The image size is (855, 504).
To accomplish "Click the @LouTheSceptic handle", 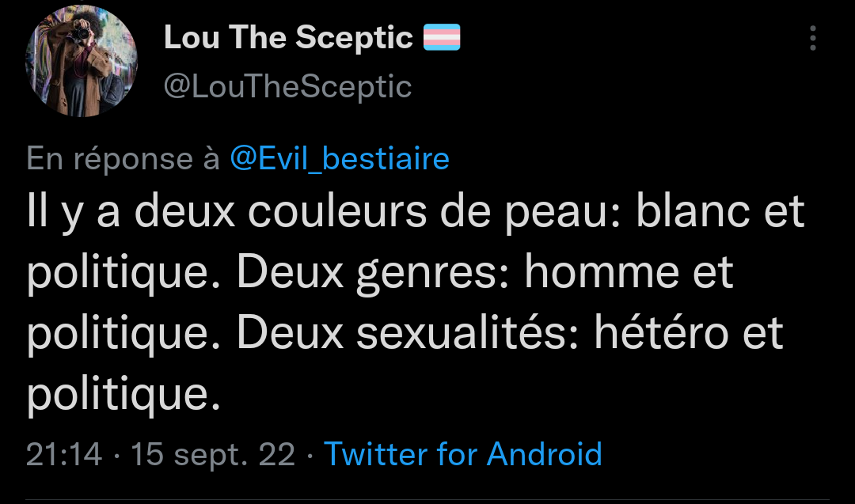I will (287, 86).
